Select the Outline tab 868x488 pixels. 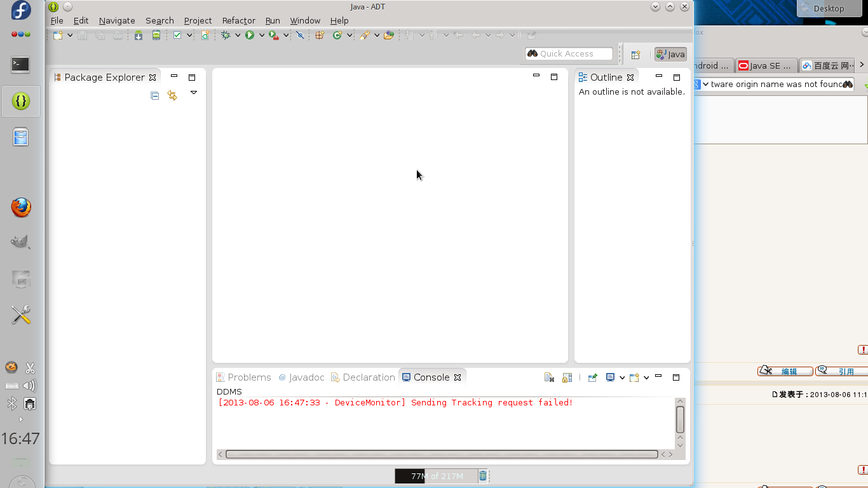click(606, 78)
